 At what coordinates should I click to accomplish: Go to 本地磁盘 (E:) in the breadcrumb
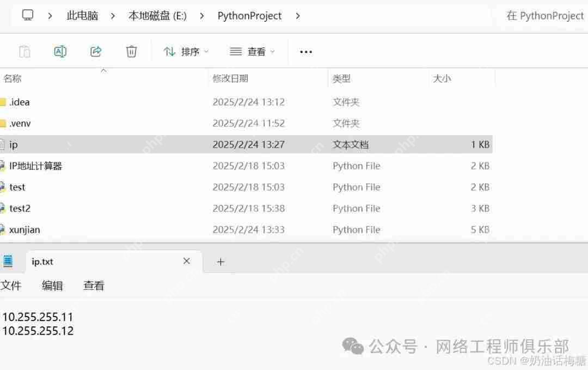(x=157, y=16)
